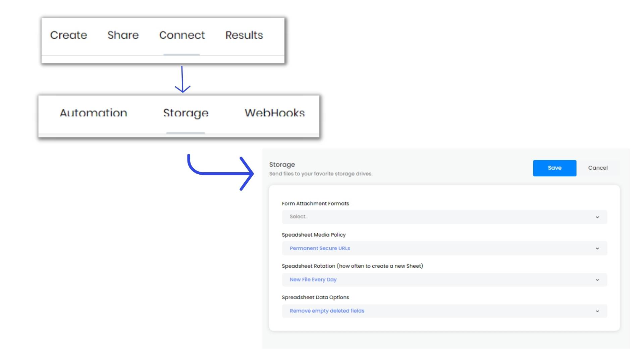644x362 pixels.
Task: Click chevron beside Remove empty deleted fields
Action: coord(597,311)
